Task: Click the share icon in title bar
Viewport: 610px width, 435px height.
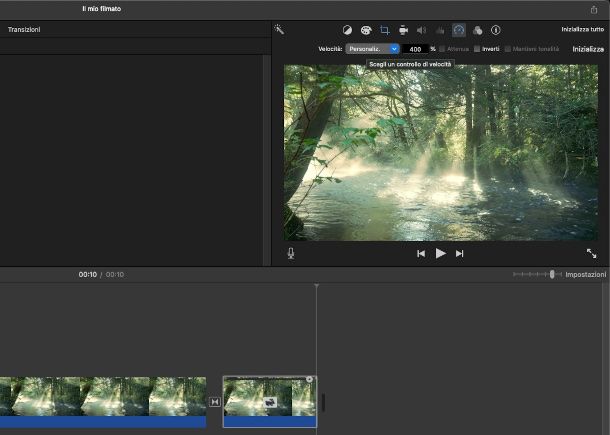Action: [594, 9]
